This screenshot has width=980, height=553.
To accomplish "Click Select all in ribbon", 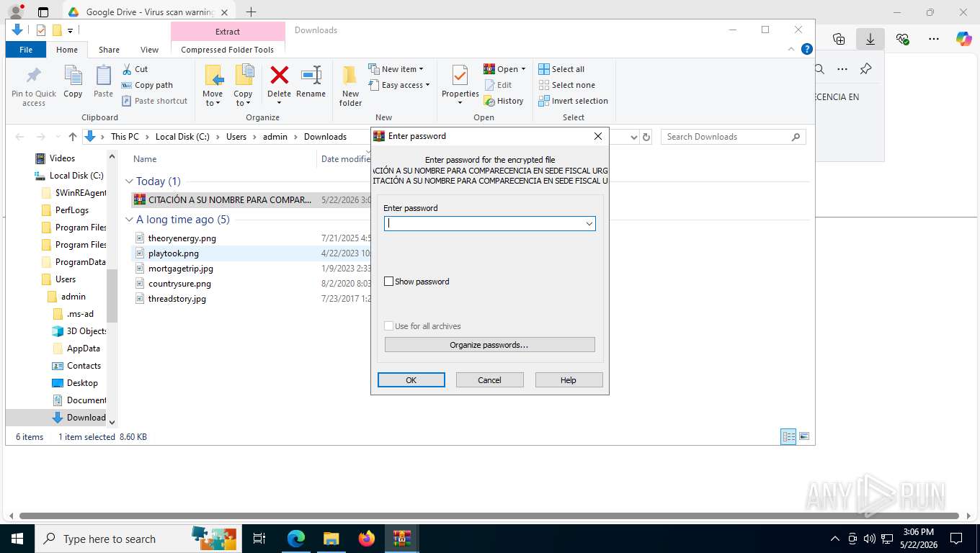I will tap(561, 69).
